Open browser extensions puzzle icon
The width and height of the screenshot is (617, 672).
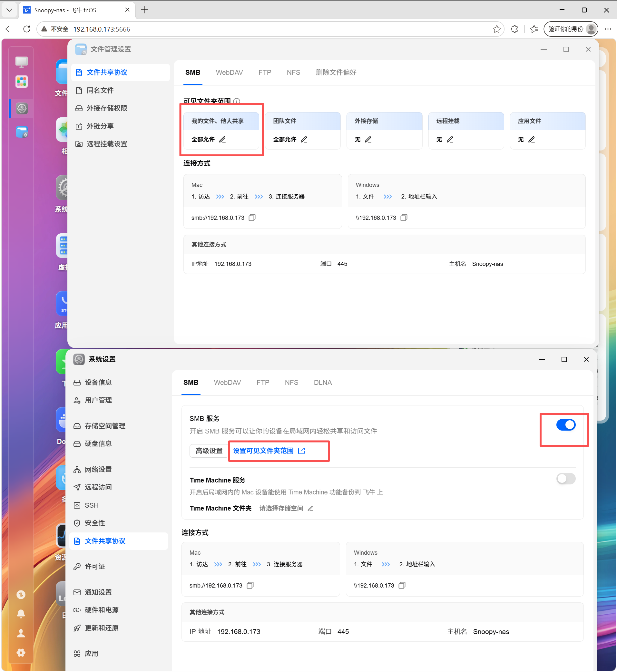(x=514, y=29)
